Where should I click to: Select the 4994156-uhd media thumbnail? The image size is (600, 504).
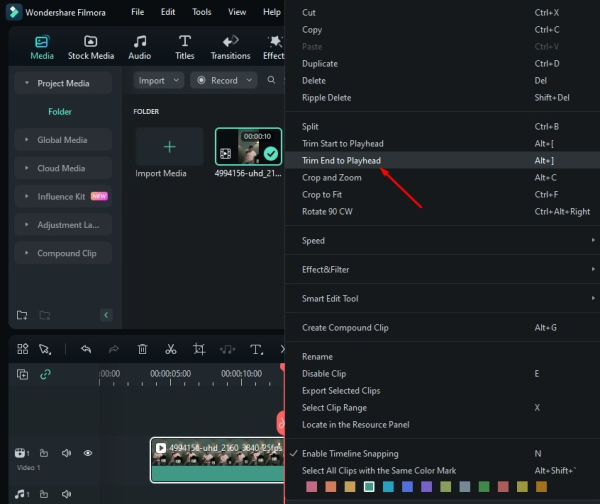point(249,146)
